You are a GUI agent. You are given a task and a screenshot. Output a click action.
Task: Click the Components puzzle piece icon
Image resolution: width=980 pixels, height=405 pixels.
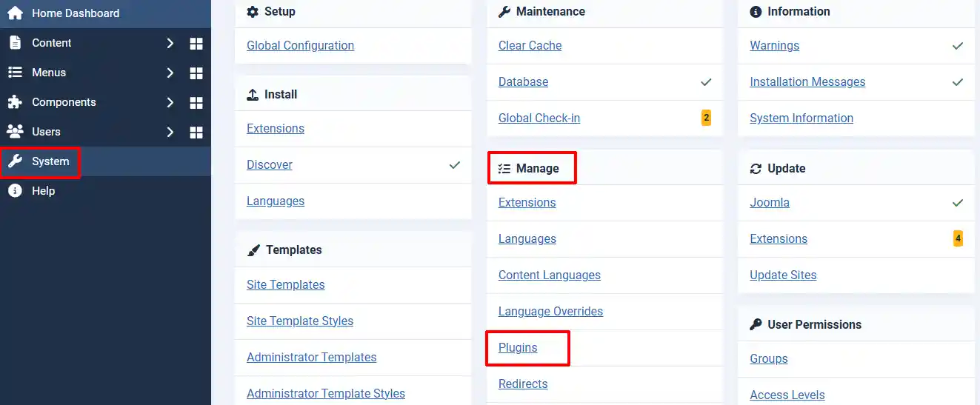(15, 102)
